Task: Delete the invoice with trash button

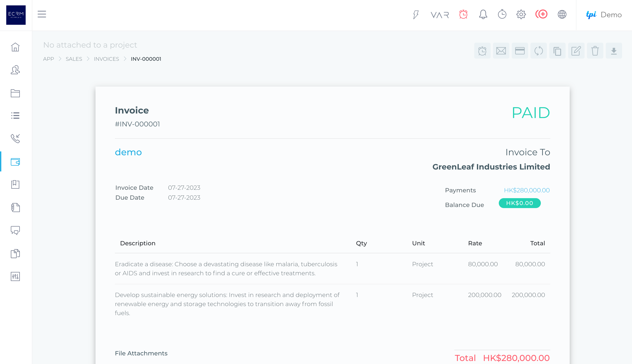Action: (595, 51)
